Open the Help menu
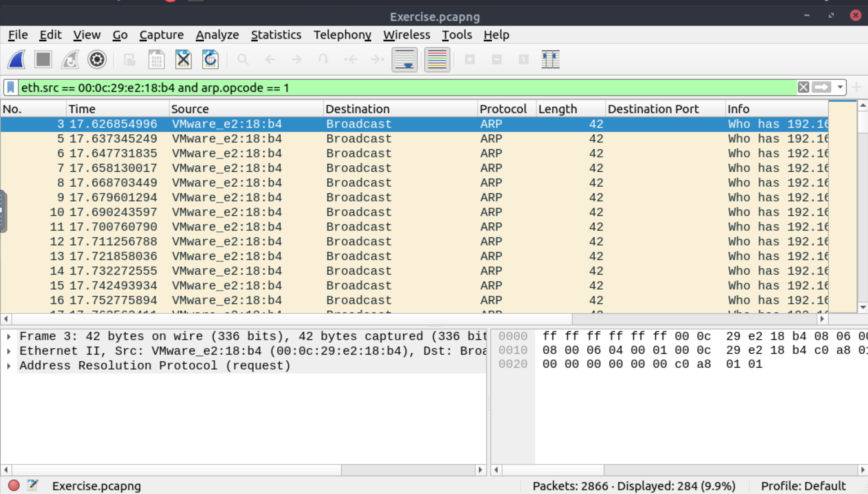This screenshot has width=868, height=494. [x=496, y=35]
